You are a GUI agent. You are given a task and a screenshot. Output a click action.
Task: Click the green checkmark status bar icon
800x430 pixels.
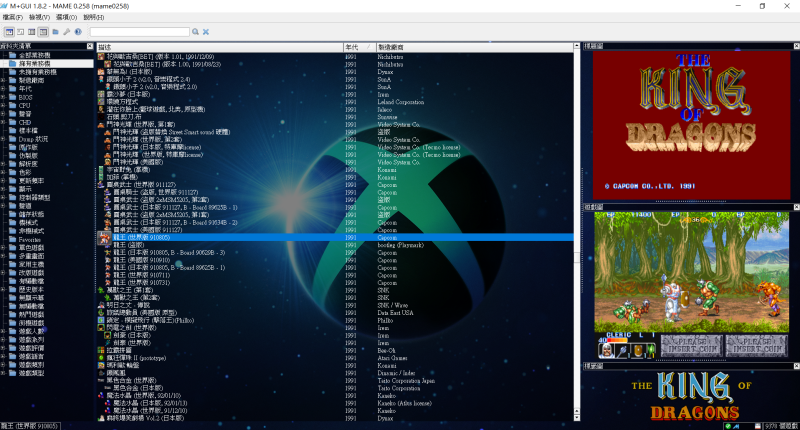tap(728, 426)
